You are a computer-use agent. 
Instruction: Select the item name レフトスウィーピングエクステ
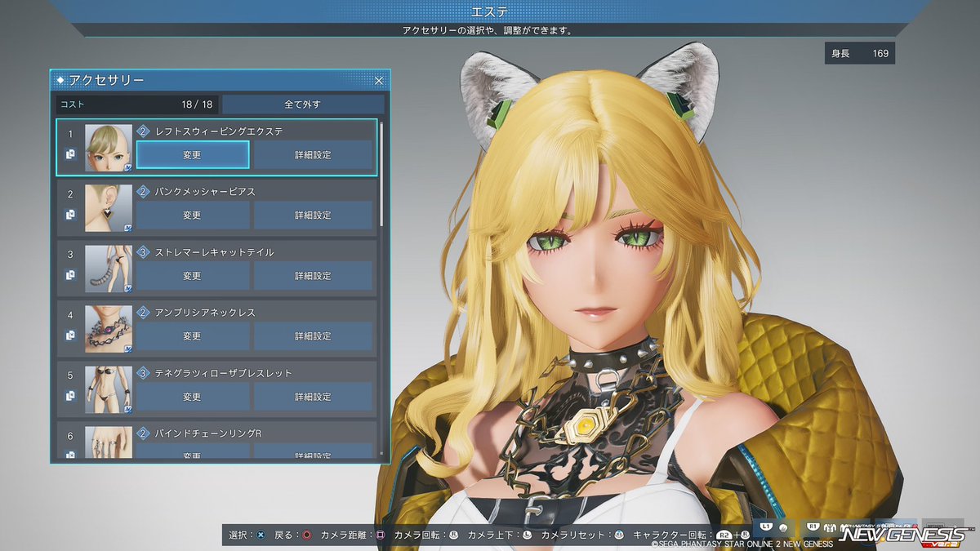(x=219, y=131)
